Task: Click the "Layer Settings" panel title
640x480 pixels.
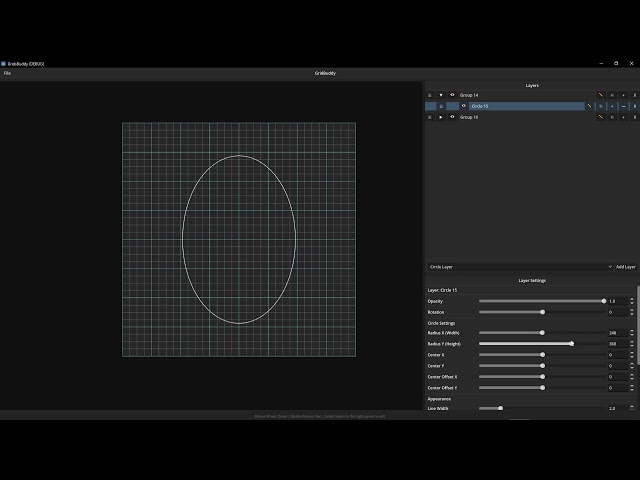Action: coord(532,281)
